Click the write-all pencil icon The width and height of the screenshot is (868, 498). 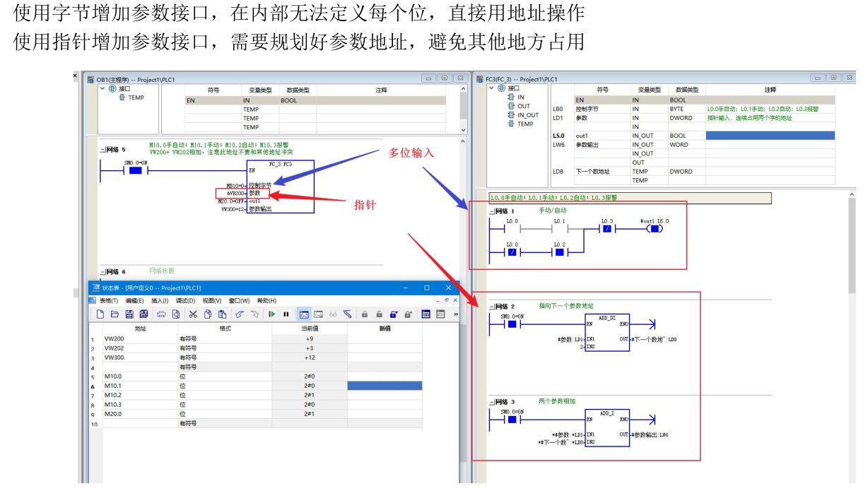[x=347, y=314]
